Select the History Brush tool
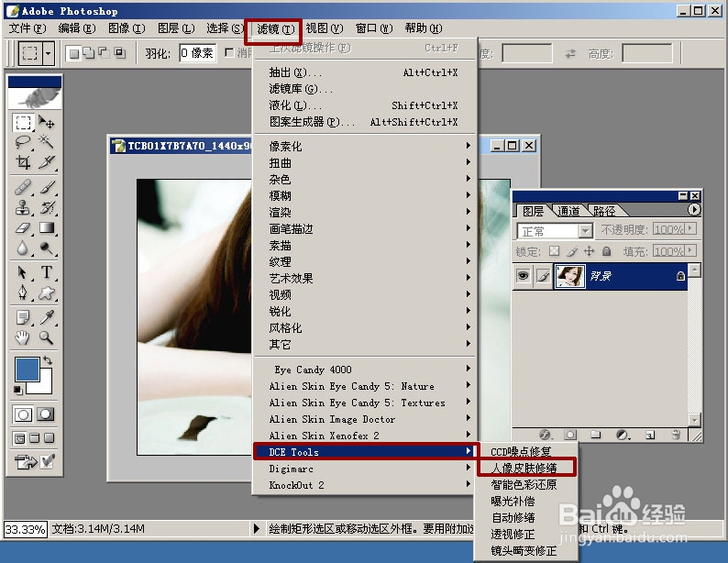 [46, 207]
